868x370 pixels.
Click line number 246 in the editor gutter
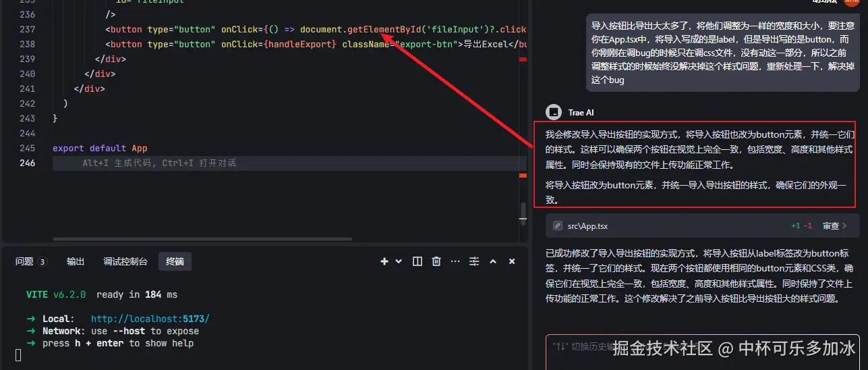coord(27,163)
